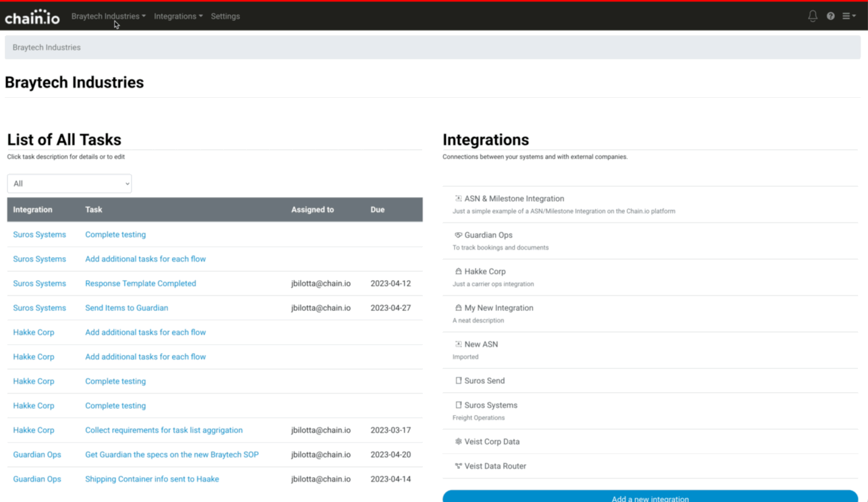The height and width of the screenshot is (502, 868).
Task: Click Hakke Corp beside Collect requirements task
Action: pos(34,430)
